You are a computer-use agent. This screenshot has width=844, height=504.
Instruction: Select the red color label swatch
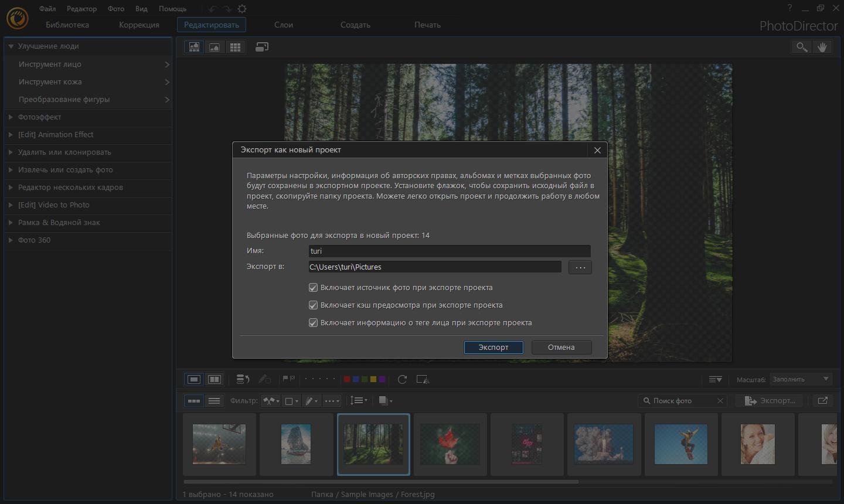[347, 379]
